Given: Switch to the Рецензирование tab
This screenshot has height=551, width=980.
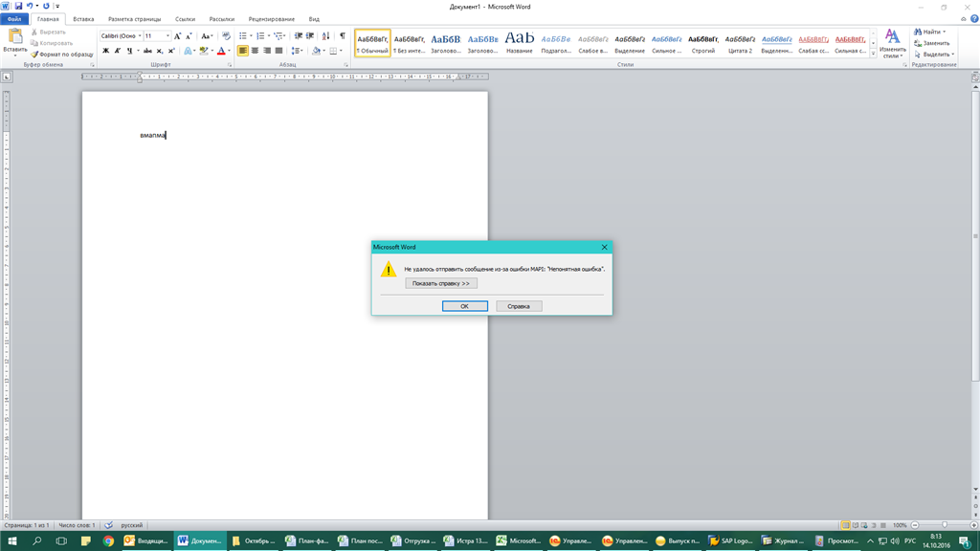Looking at the screenshot, I should click(x=271, y=19).
